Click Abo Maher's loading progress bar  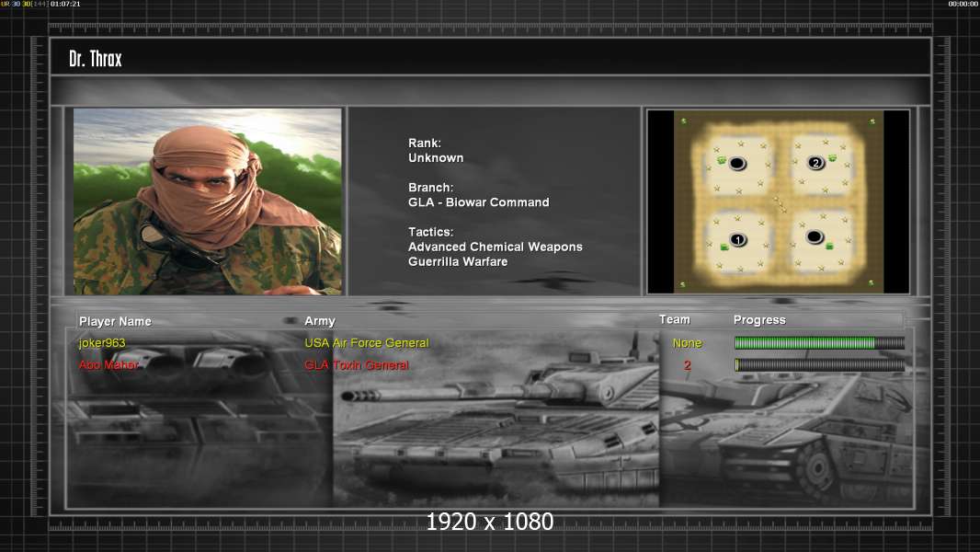(x=819, y=364)
